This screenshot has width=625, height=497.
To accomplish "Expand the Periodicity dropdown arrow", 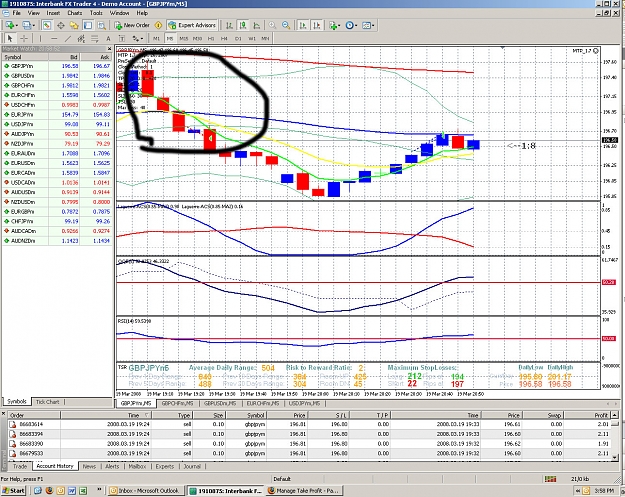I will pyautogui.click(x=356, y=26).
